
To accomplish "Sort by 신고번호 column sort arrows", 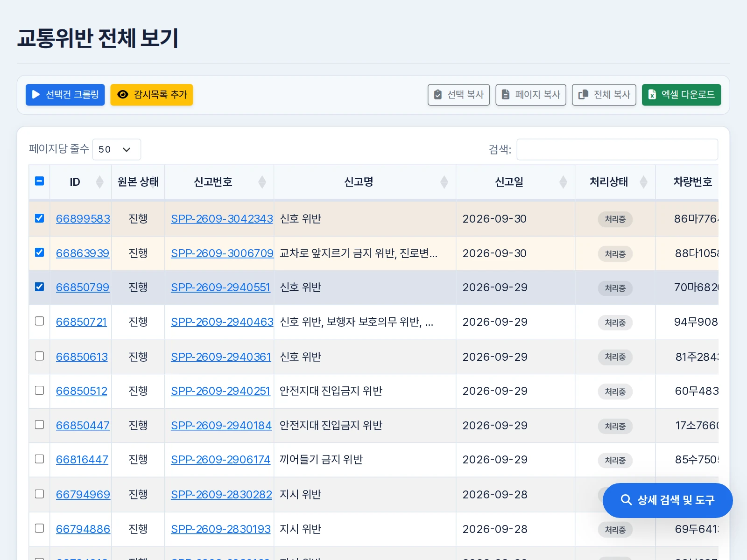I will [262, 182].
